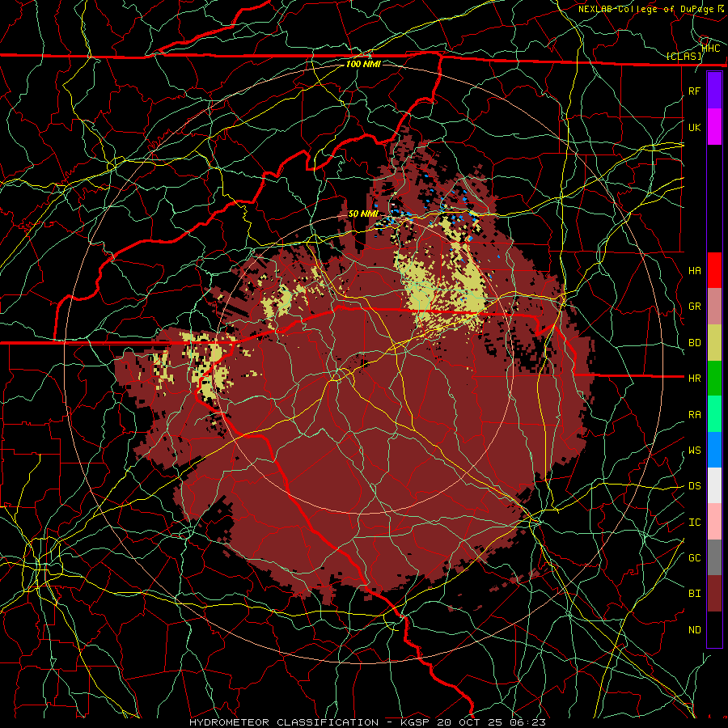Click the RA light-green legend swatch

[714, 414]
